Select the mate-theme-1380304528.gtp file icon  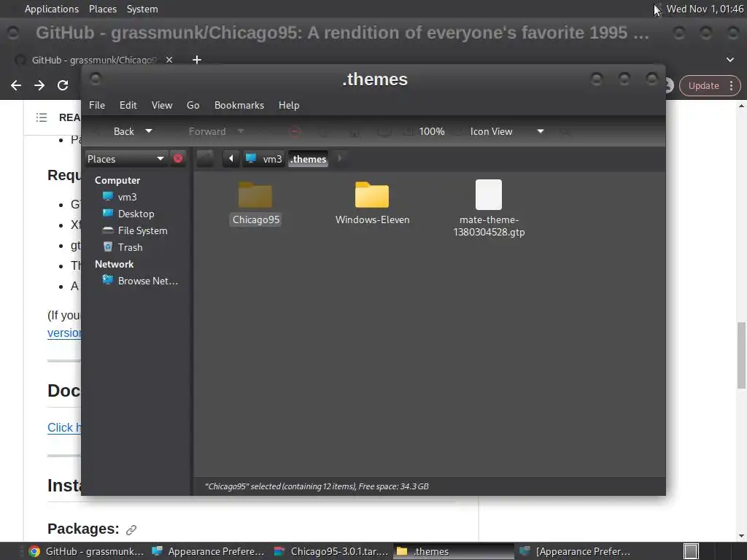point(489,195)
